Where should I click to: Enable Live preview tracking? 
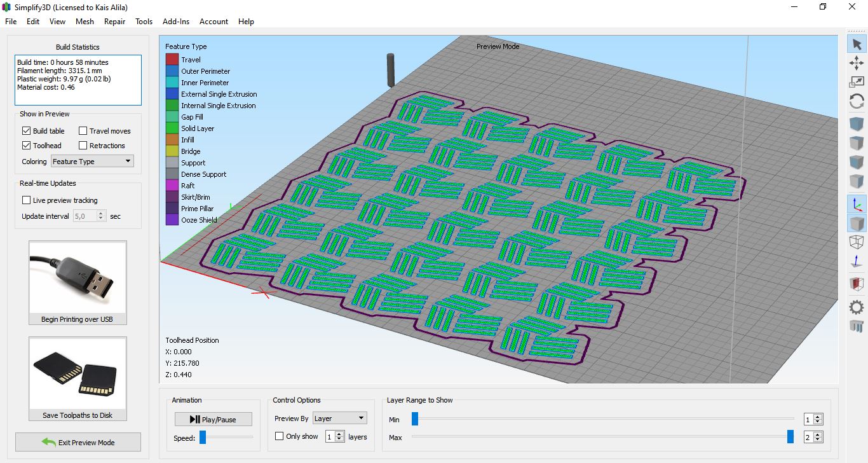26,200
